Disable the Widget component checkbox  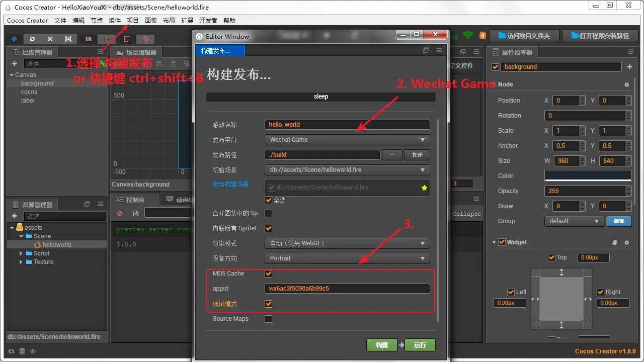click(x=502, y=242)
